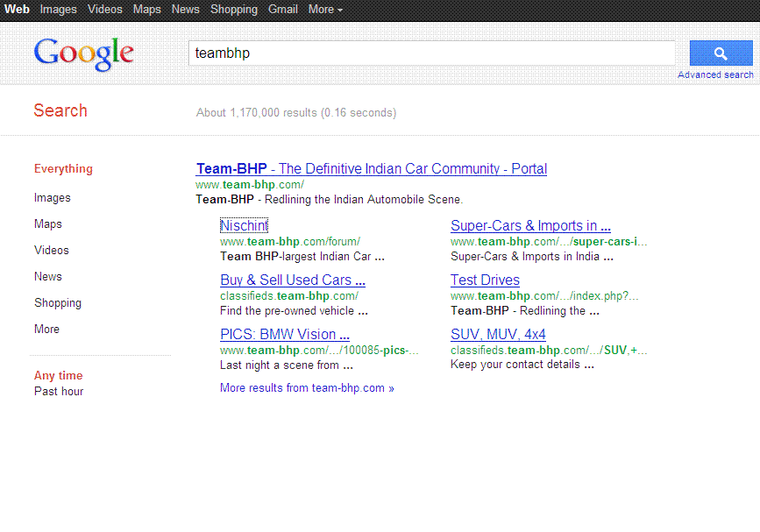Open Gmail from the top bar
Screen dimensions: 760x532
tap(282, 10)
